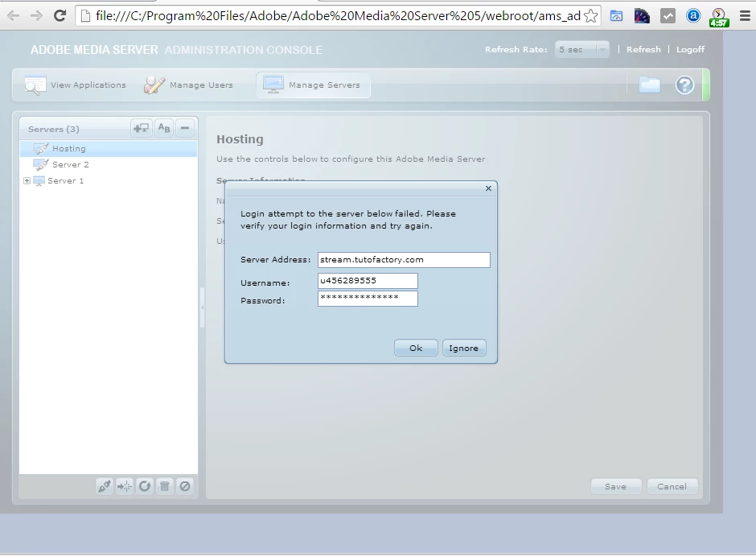Click the checkmark extension icon
The height and width of the screenshot is (557, 756).
point(668,16)
